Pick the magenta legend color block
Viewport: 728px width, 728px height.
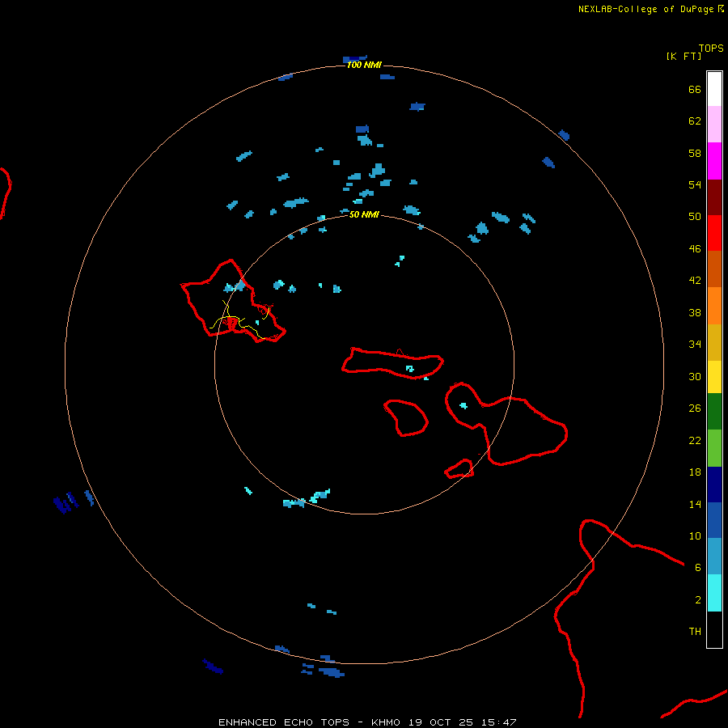(x=714, y=161)
